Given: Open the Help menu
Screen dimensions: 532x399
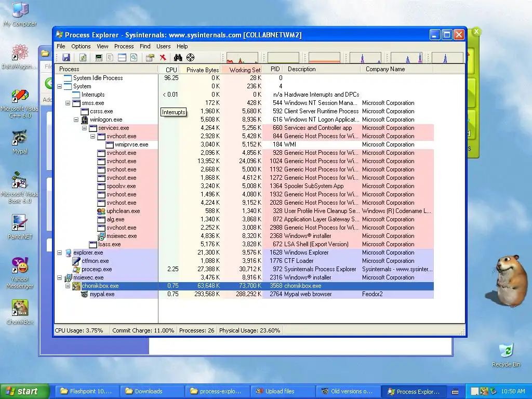Looking at the screenshot, I should [182, 46].
